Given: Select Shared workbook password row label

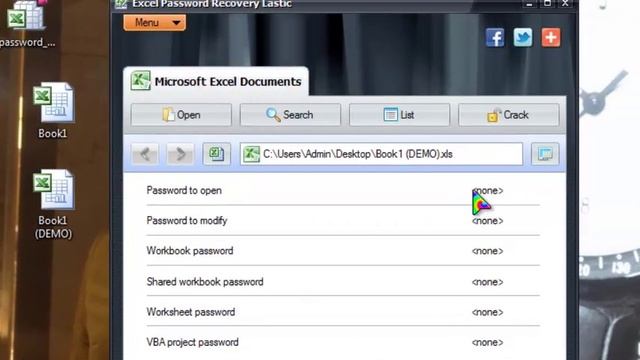Looking at the screenshot, I should (205, 282).
